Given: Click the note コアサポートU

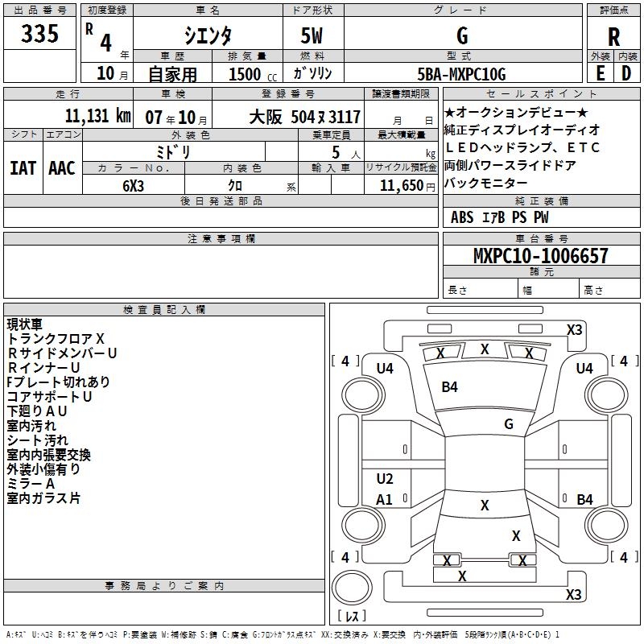Looking at the screenshot, I should click(x=49, y=396).
